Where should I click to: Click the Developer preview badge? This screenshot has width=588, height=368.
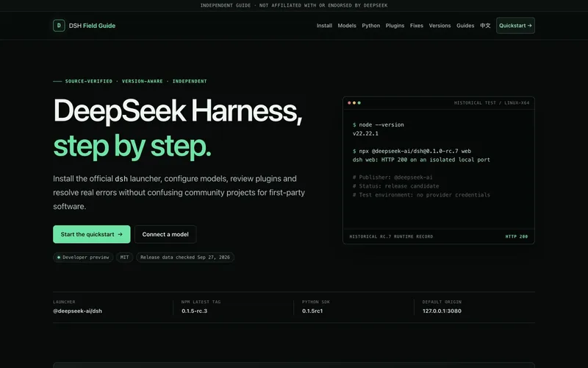[x=83, y=257]
